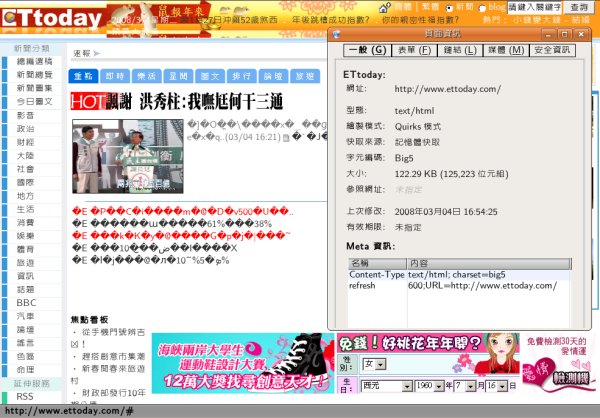Open the 生活 sidebar category
600x418 pixels.
(25, 209)
